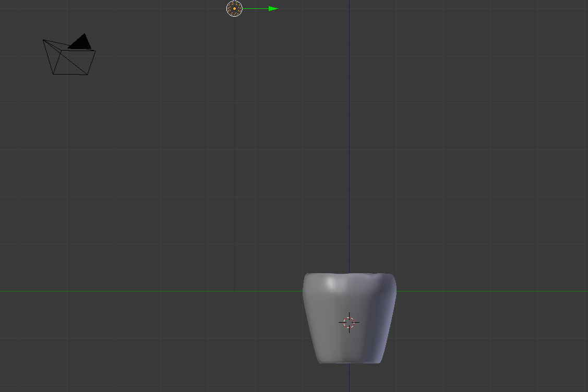
Task: Click the vertical grid line below the lamp
Action: 234,156
